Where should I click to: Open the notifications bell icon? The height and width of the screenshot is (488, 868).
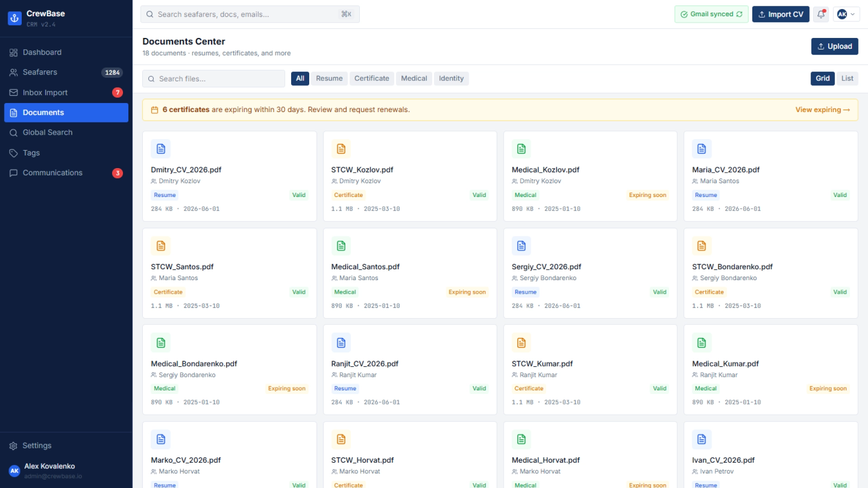pos(821,14)
